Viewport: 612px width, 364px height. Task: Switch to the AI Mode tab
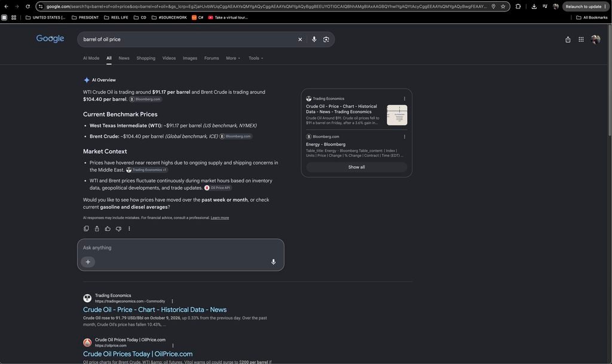91,58
